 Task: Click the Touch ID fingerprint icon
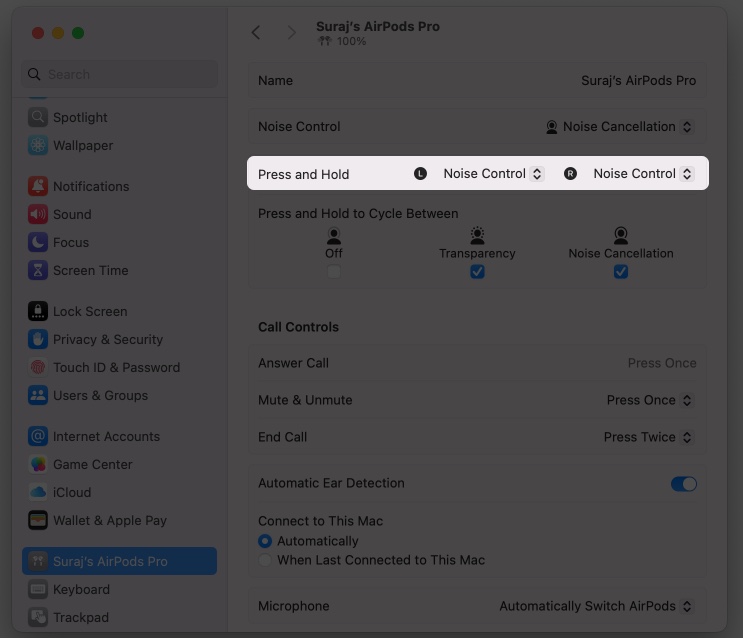pyautogui.click(x=37, y=367)
